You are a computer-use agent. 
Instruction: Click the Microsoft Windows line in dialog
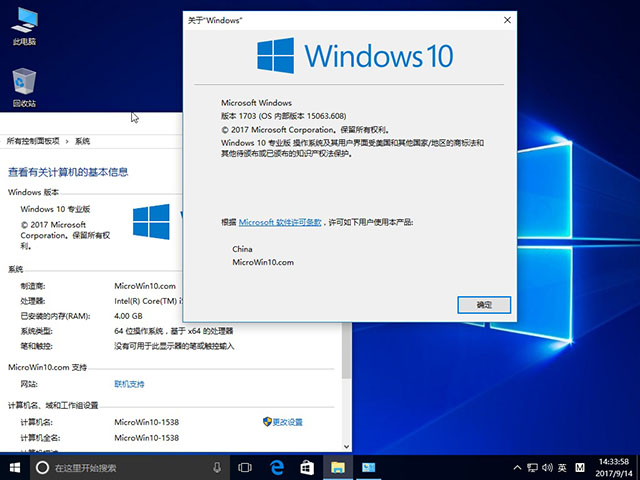point(256,103)
